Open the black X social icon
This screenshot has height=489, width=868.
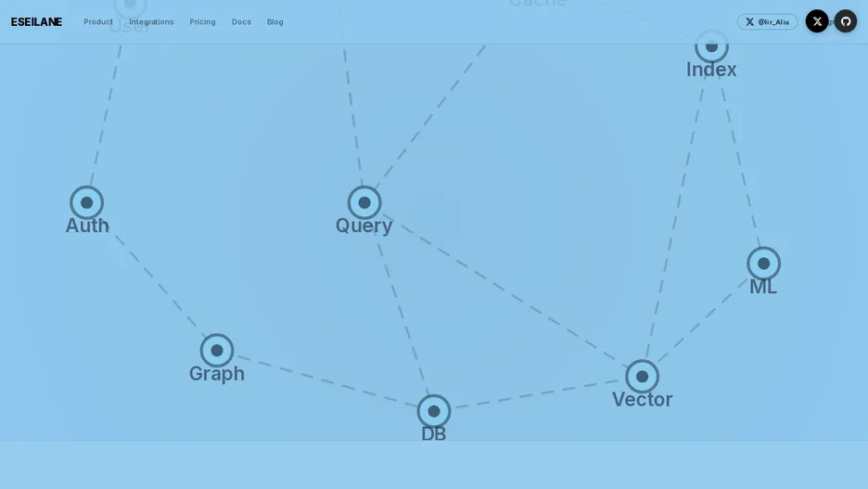click(x=817, y=21)
